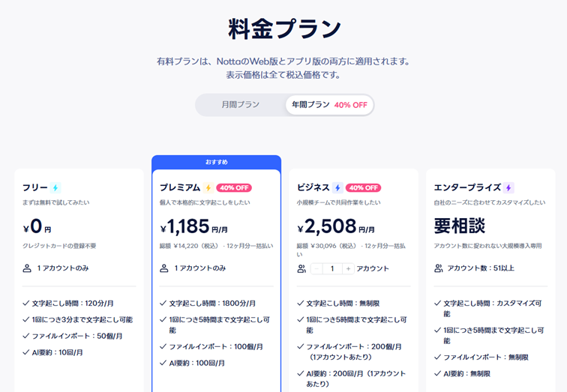Click the purple lightning icon beside エンタープライズ
The image size is (567, 392).
(x=508, y=188)
